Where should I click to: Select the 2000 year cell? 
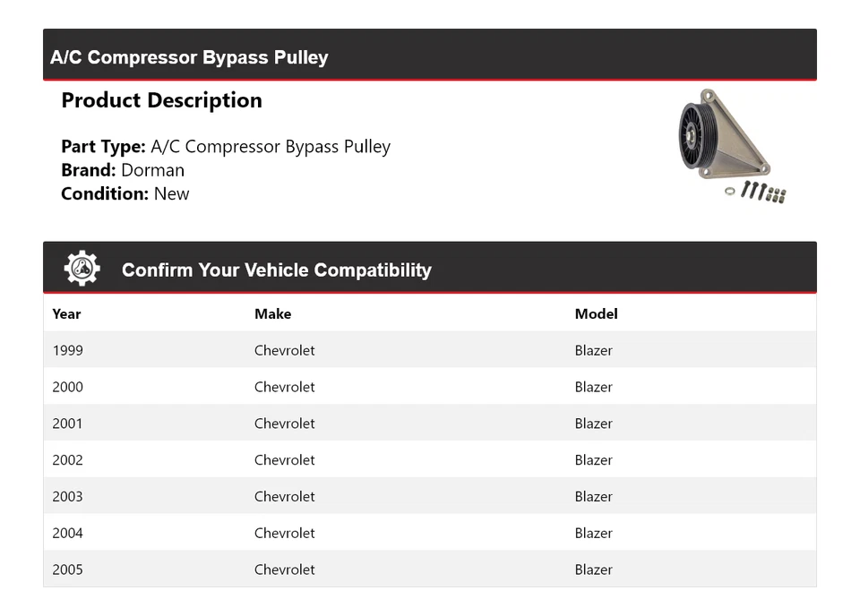pyautogui.click(x=67, y=387)
